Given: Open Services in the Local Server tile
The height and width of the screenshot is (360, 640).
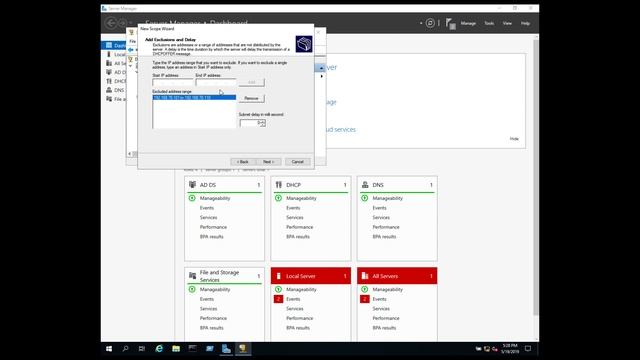Looking at the screenshot, I should [295, 309].
